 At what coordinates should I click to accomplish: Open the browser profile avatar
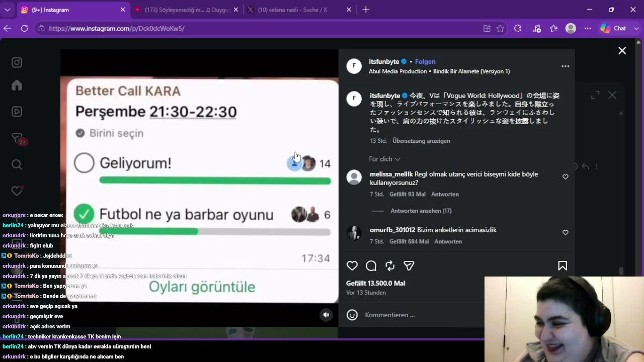click(x=571, y=29)
